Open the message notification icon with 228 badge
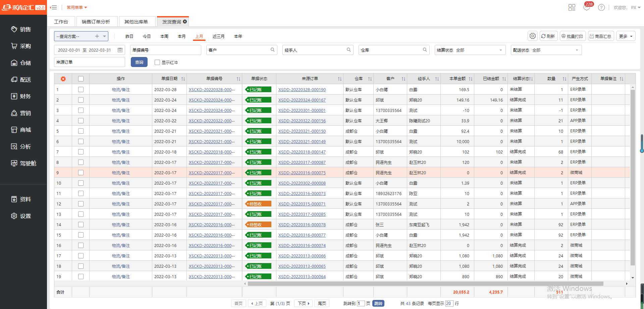 coord(587,7)
